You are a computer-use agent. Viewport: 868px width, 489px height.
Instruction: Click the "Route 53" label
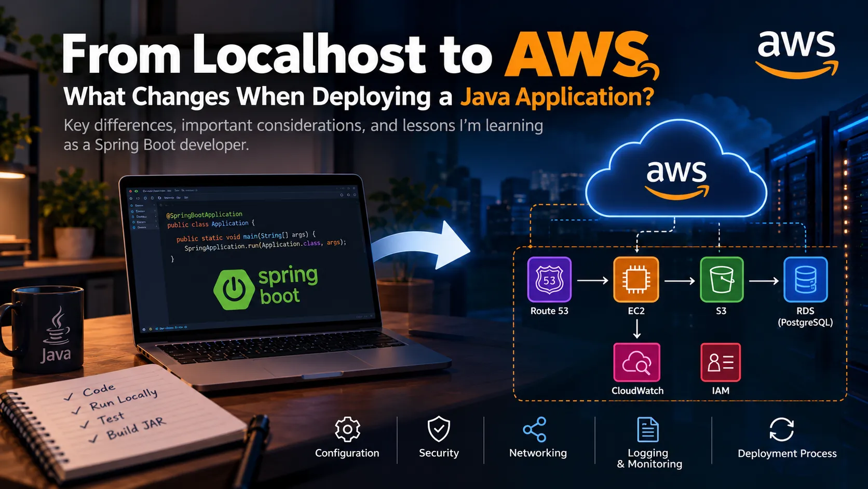[549, 311]
